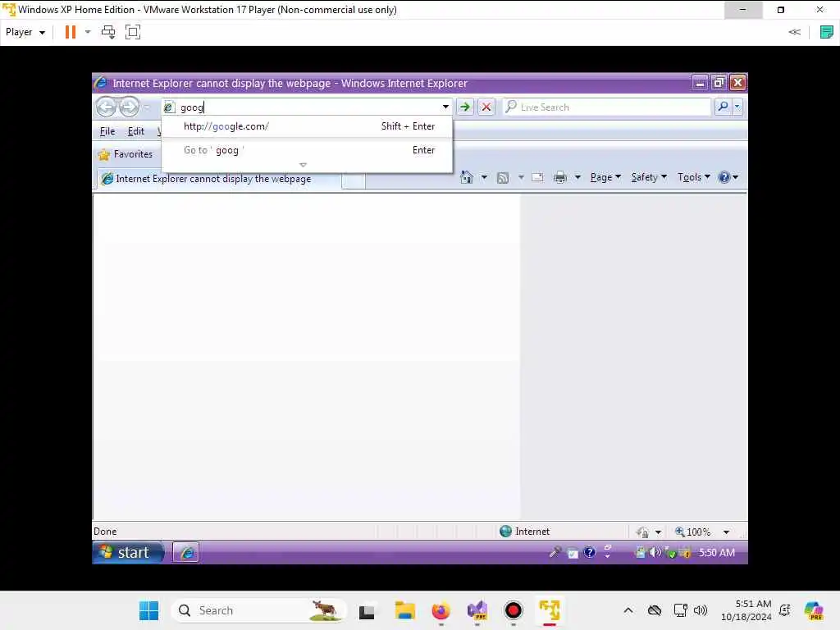Click the red Stop loading X button
Viewport: 840px width, 630px height.
(486, 107)
